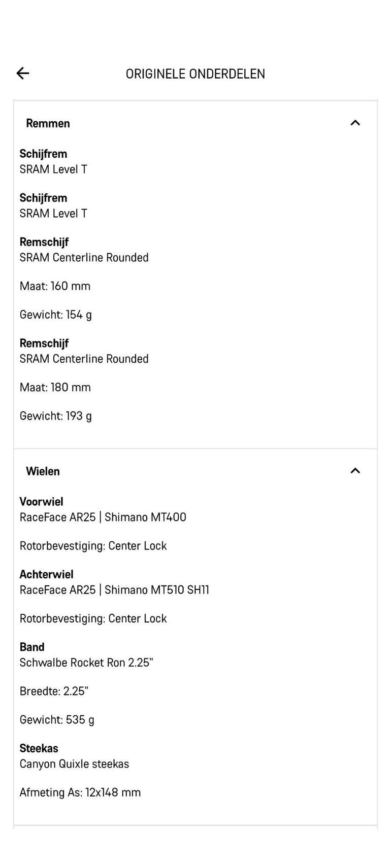Tap the Rotorbevestiging line under Voorwiel
The image size is (391, 868).
tap(93, 546)
